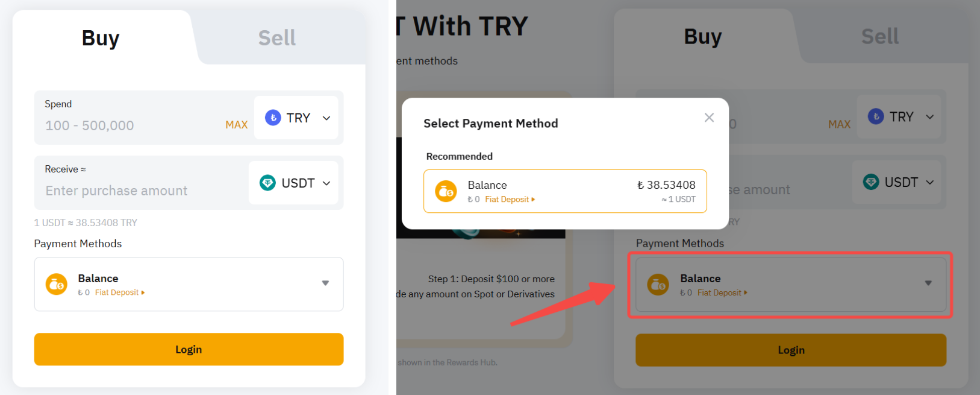Image resolution: width=980 pixels, height=395 pixels.
Task: Click the MAX link in the left Spend field
Action: (x=236, y=125)
